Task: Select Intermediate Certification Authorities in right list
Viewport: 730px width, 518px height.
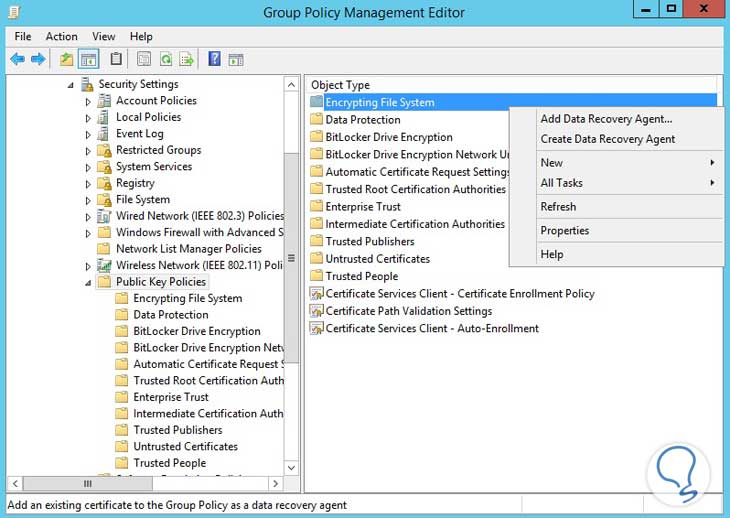Action: click(415, 224)
